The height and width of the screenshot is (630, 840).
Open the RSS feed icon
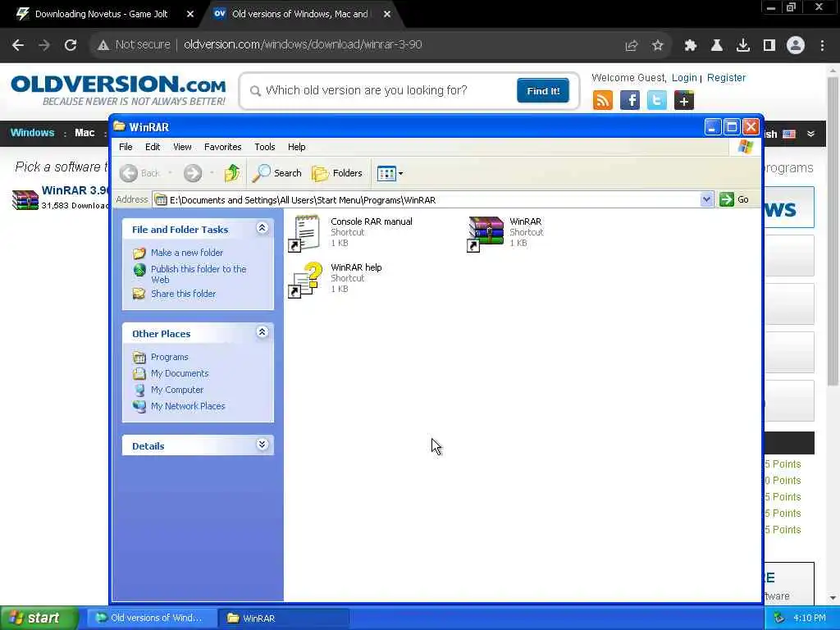(603, 100)
